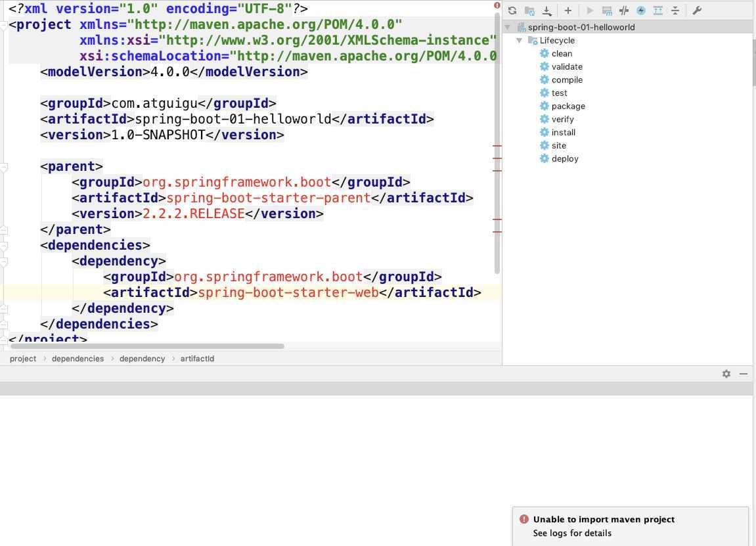Toggle Maven Offline Mode icon
Image resolution: width=756 pixels, height=546 pixels.
pyautogui.click(x=624, y=11)
